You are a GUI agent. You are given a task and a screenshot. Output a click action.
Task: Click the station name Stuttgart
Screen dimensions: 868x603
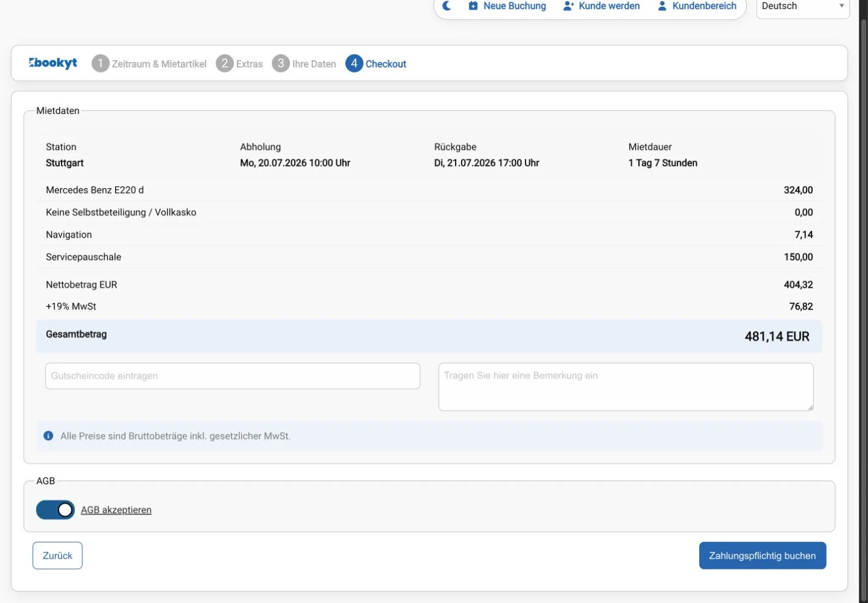coord(65,163)
